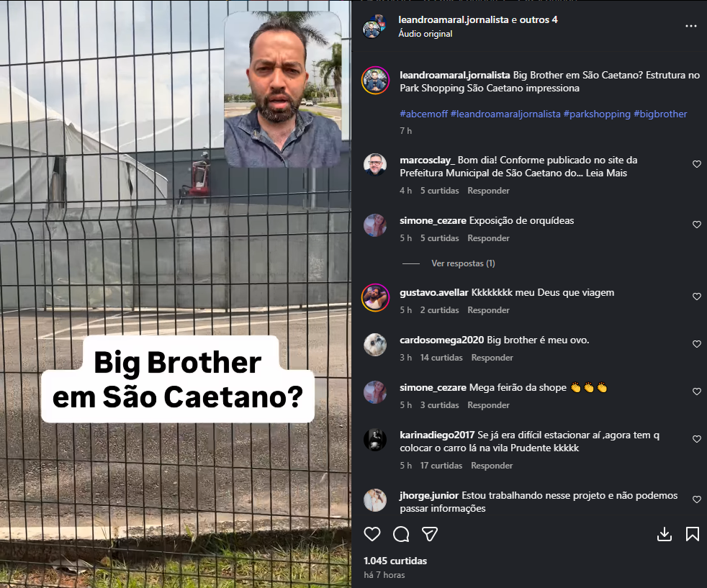The width and height of the screenshot is (707, 588).
Task: Click the video to pause playback
Action: [x=176, y=294]
